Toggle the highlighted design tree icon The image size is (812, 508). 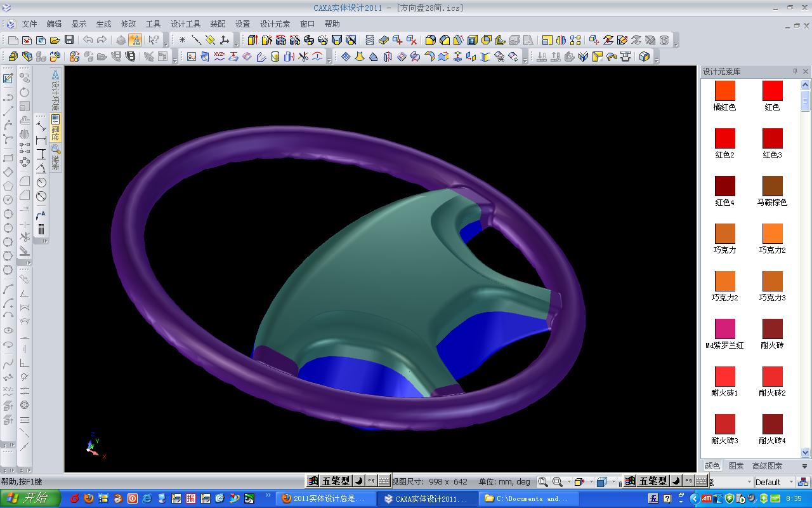[x=135, y=40]
